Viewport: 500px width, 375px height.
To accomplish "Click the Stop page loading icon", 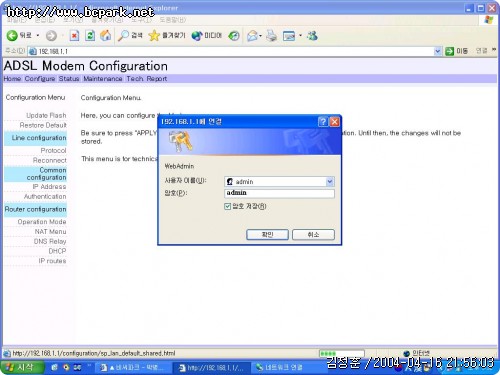I will click(x=74, y=35).
